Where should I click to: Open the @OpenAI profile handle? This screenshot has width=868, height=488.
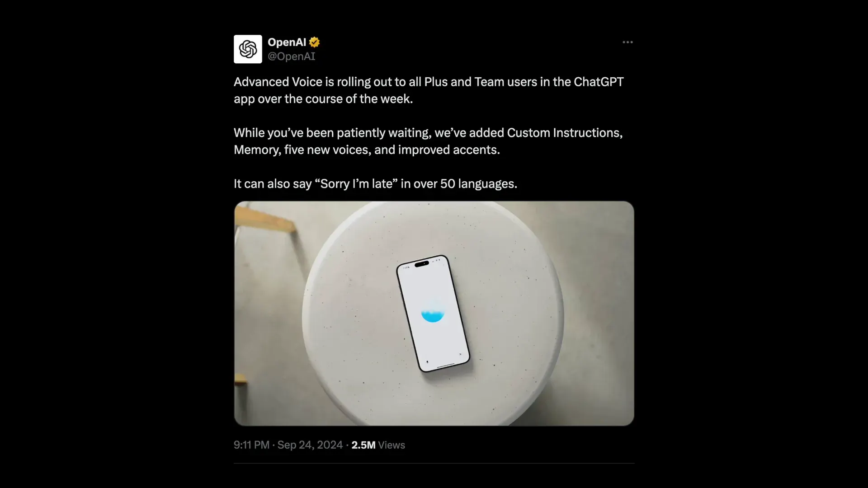291,56
